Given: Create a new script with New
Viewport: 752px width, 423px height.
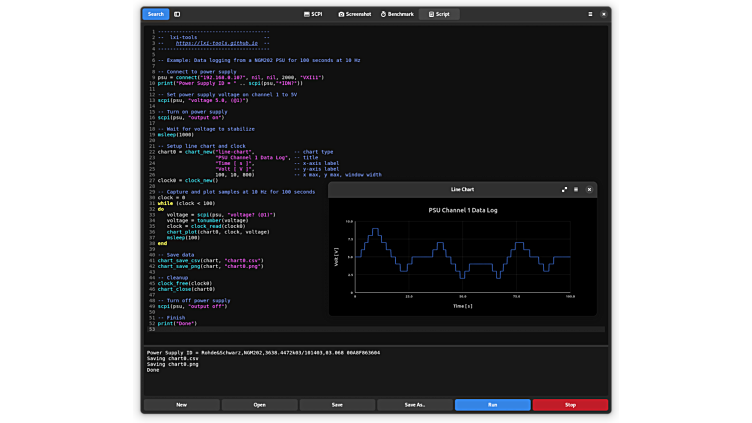Looking at the screenshot, I should coord(181,405).
